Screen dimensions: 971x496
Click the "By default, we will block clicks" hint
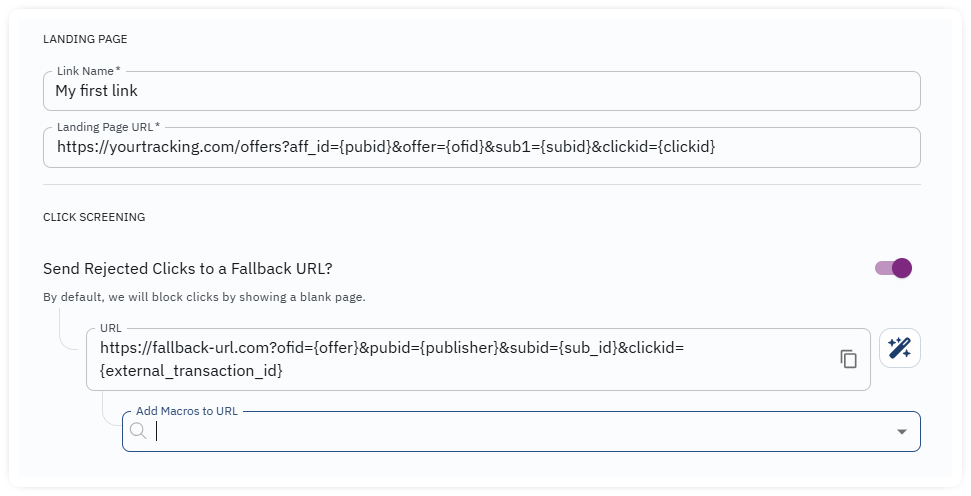[x=204, y=297]
